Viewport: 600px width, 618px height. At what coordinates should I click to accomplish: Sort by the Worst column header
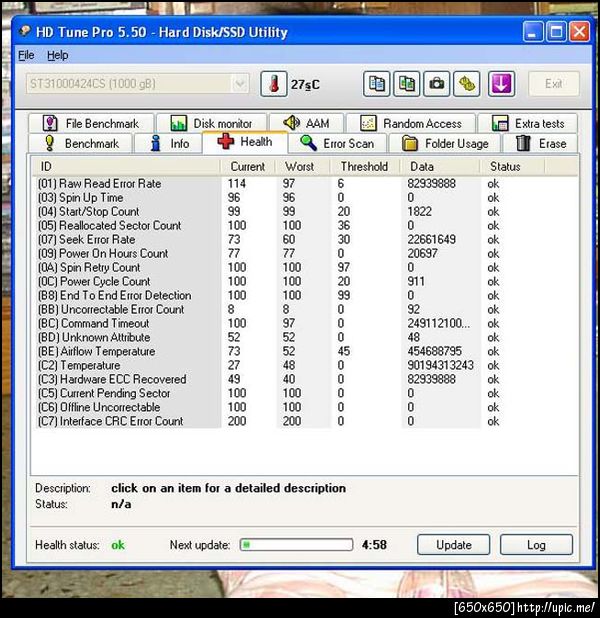302,166
